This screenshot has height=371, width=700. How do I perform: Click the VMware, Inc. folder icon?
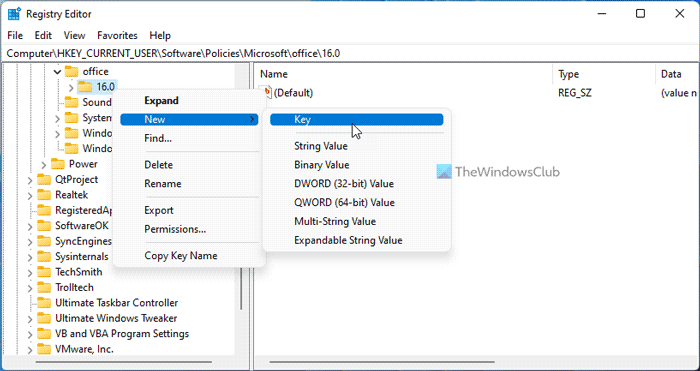(x=44, y=349)
